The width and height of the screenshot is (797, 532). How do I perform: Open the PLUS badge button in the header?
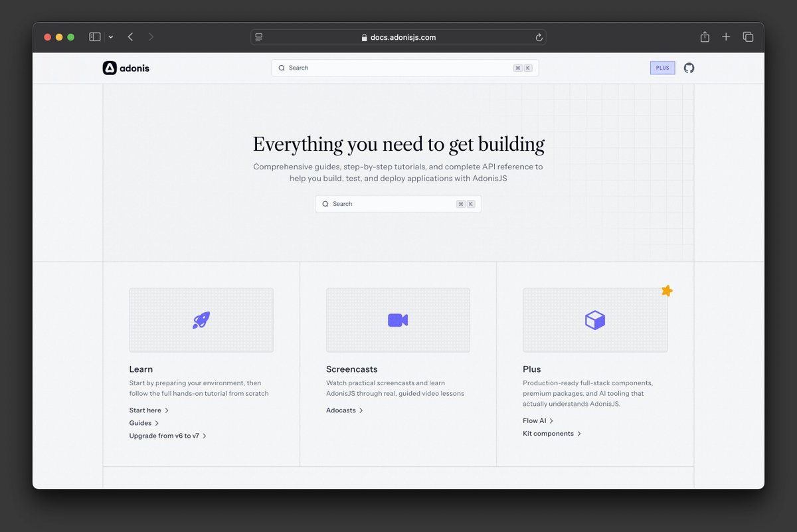(662, 68)
